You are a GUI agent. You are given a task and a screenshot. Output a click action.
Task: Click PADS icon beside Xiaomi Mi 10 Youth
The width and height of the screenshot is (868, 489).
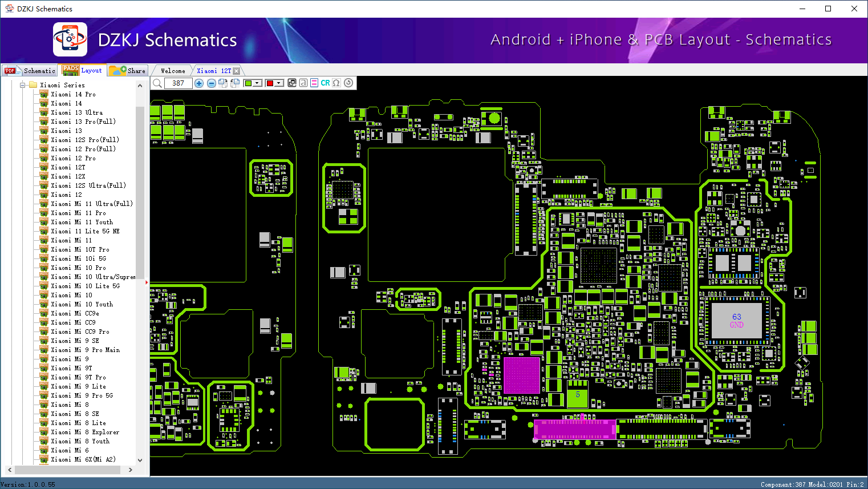click(44, 304)
